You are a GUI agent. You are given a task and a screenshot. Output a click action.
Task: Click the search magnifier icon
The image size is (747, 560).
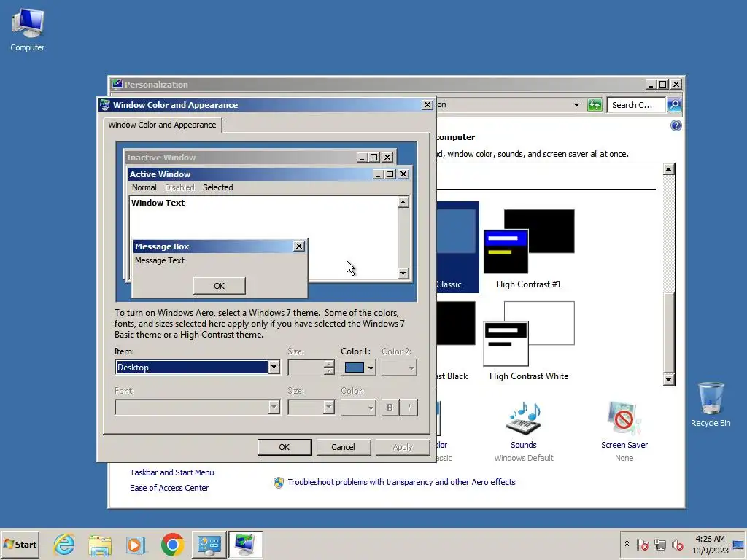(x=674, y=105)
